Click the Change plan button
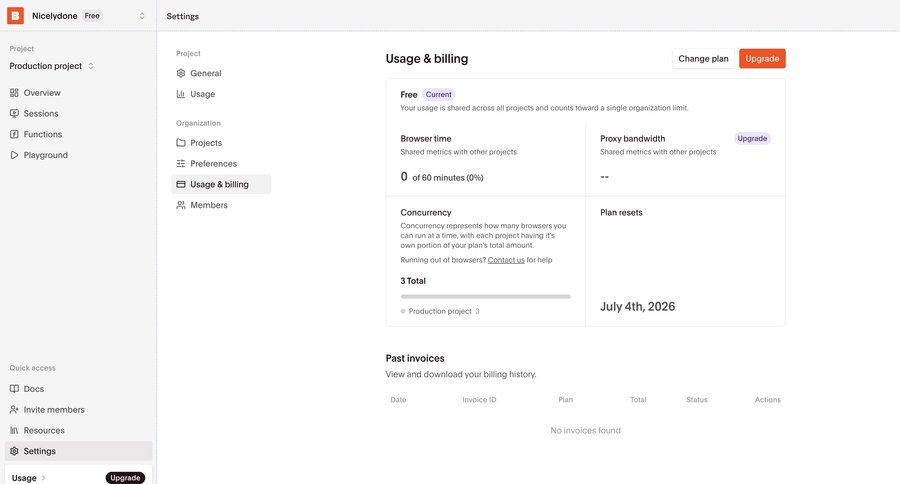Screen dimensions: 900x484 click(x=703, y=59)
